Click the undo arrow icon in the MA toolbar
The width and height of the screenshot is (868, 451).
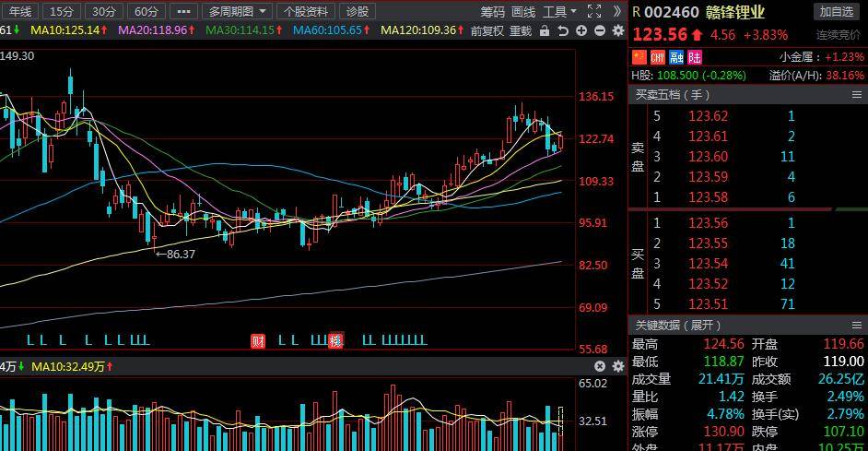(563, 30)
